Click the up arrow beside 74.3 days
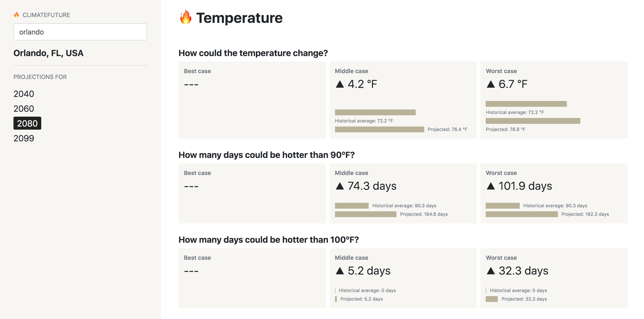 (x=340, y=186)
